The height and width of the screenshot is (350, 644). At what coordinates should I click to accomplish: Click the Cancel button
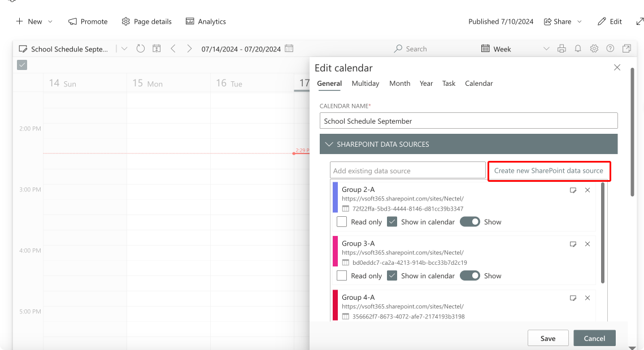pyautogui.click(x=594, y=338)
